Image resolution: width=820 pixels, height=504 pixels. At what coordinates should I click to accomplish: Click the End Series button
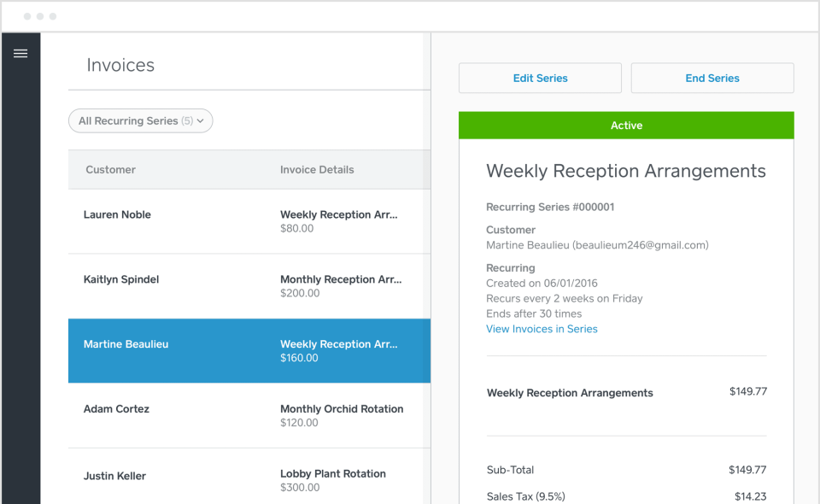pyautogui.click(x=712, y=79)
